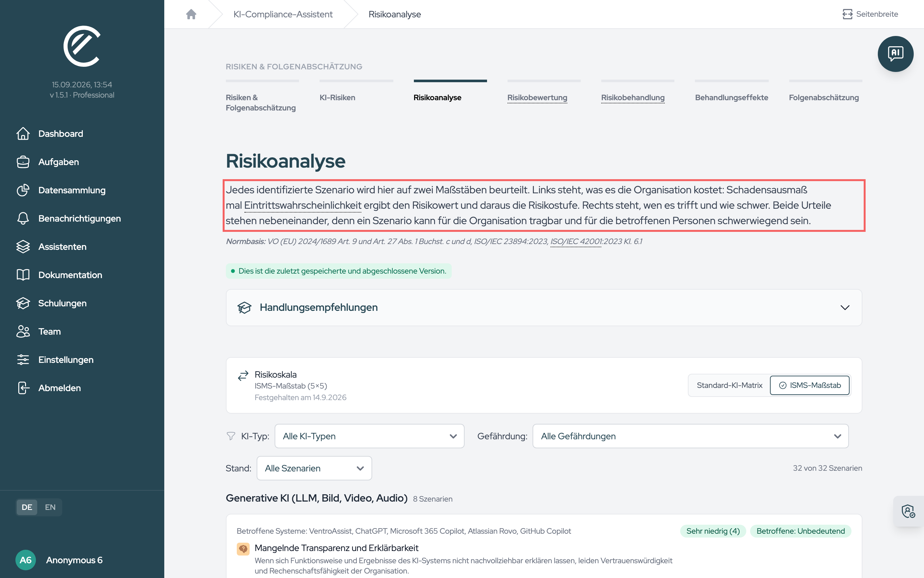Click the Datensammlung pie chart icon

(23, 190)
